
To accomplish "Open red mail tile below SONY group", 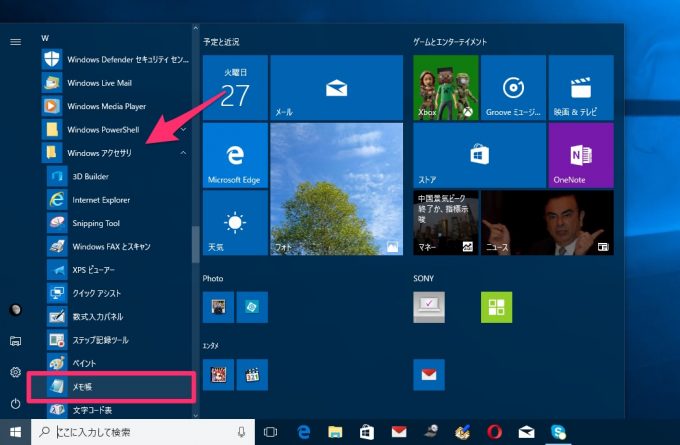I will tap(429, 375).
